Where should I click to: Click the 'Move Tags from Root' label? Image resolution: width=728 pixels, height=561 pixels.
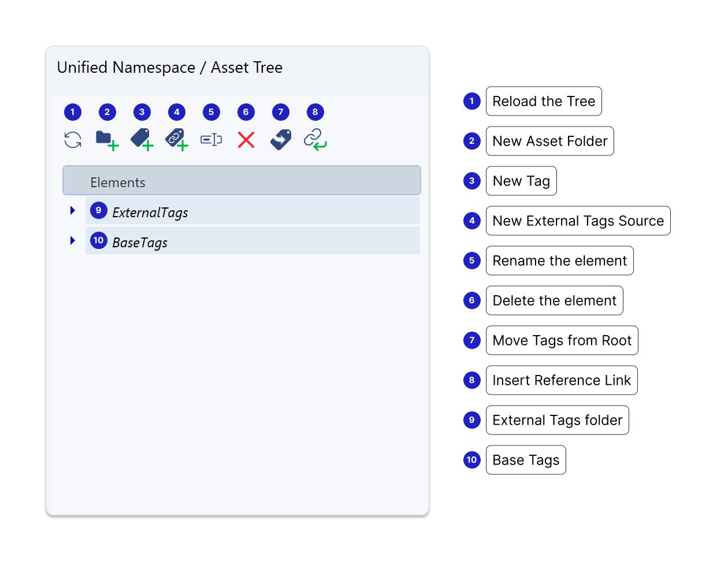click(562, 341)
